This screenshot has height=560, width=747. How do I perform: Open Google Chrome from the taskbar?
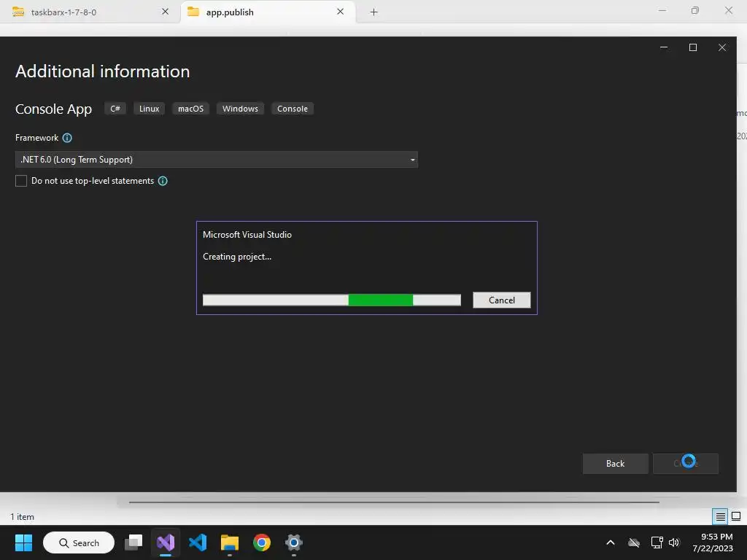tap(262, 542)
